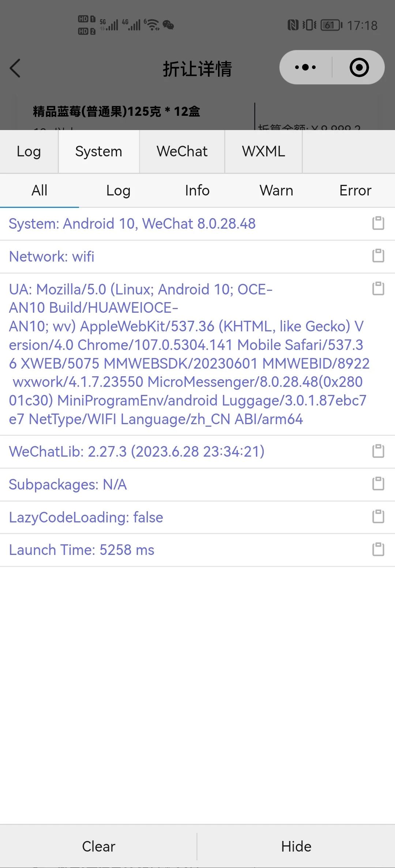Viewport: 395px width, 868px height.
Task: Open the WXML panel tab
Action: pos(264,152)
